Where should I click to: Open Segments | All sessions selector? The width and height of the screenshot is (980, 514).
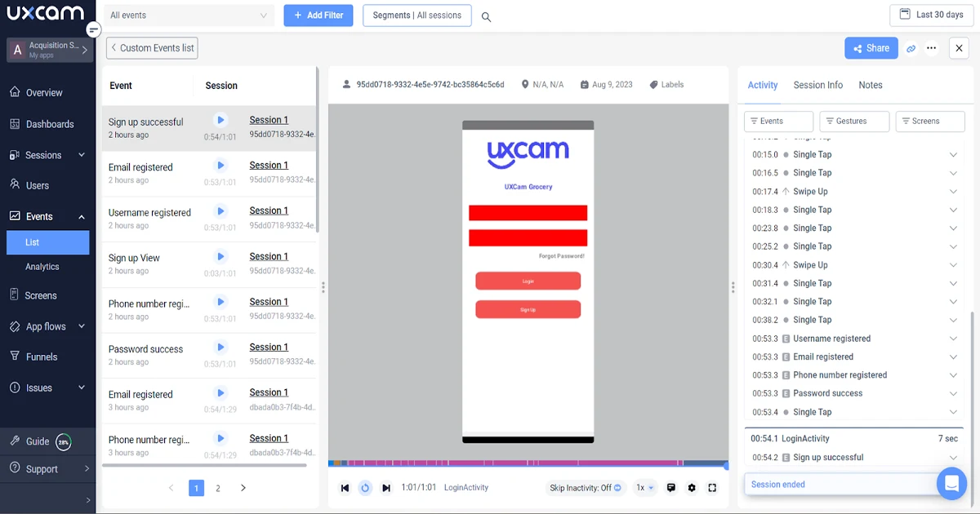[417, 16]
